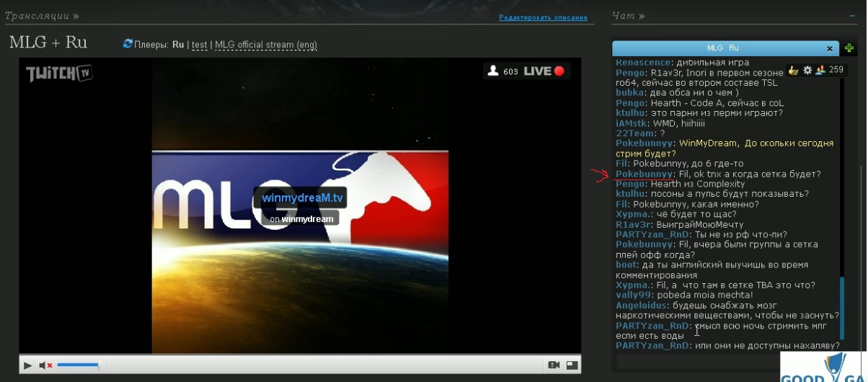Viewport: 868px width, 382px height.
Task: Click the thumbs-up icon in chat
Action: coord(794,70)
